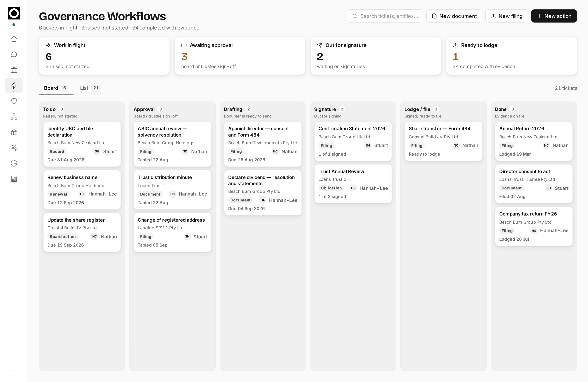
Task: Open the briefcase icon in sidebar
Action: (x=14, y=70)
